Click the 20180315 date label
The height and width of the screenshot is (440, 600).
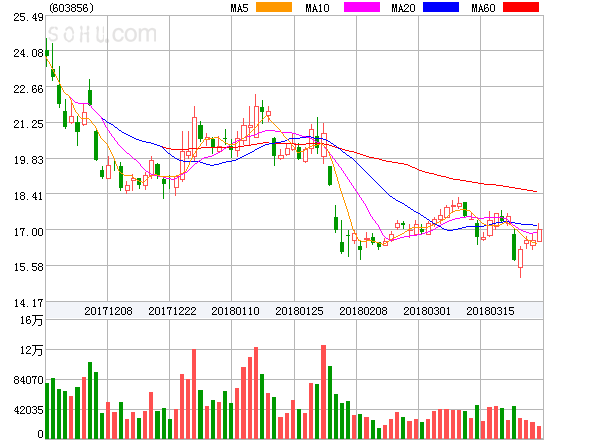490,311
